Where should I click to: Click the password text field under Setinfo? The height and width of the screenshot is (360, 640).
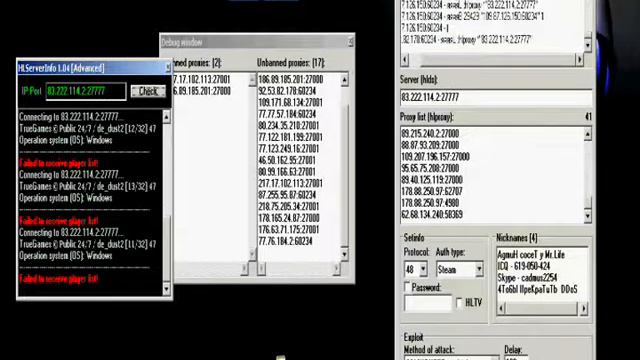tap(428, 303)
